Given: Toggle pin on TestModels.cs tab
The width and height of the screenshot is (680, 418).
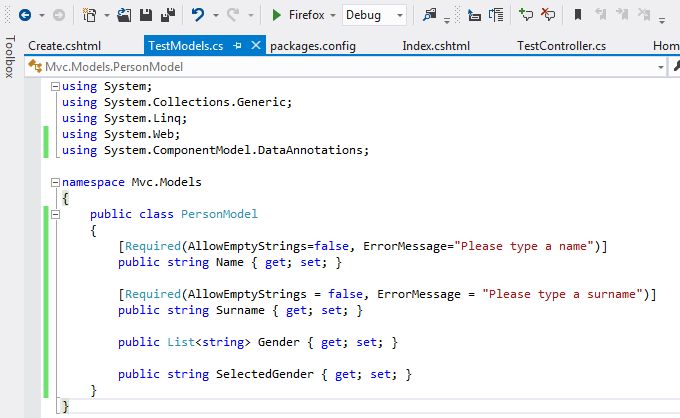Looking at the screenshot, I should click(x=240, y=46).
